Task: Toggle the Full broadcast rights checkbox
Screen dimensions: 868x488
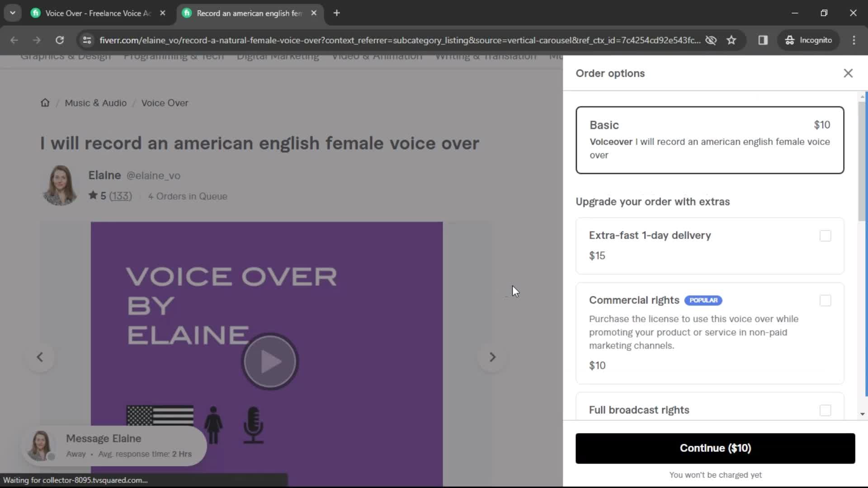Action: 826,411
